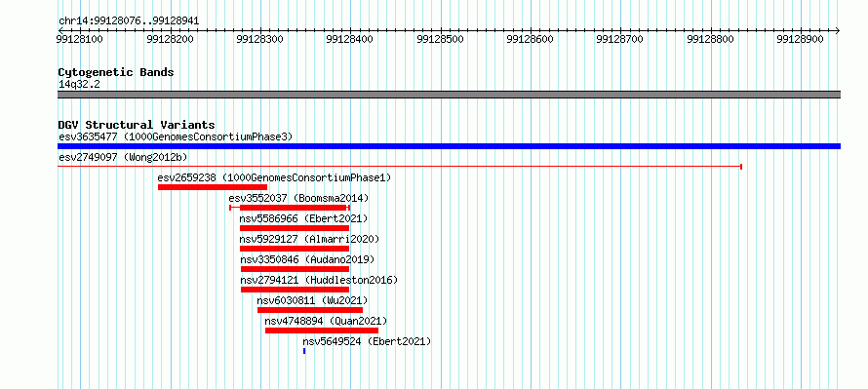Click the 99128500 ruler label

440,39
